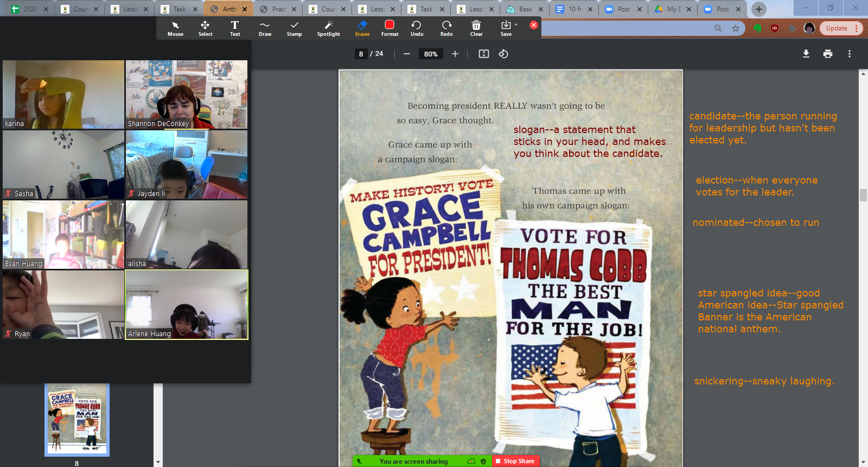Open the Evernote extension

pyautogui.click(x=758, y=28)
